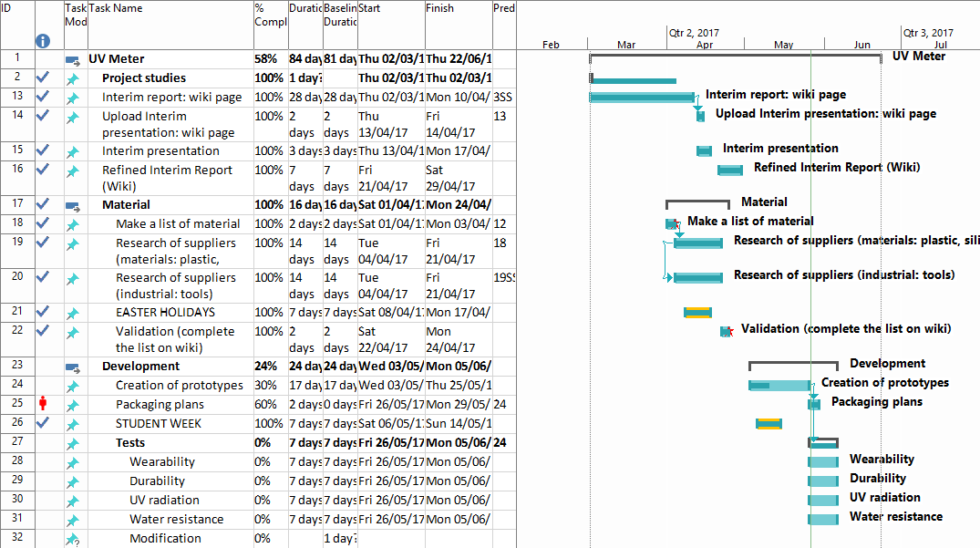Viewport: 980px width, 548px height.
Task: Select the Finish column header
Action: click(x=458, y=25)
